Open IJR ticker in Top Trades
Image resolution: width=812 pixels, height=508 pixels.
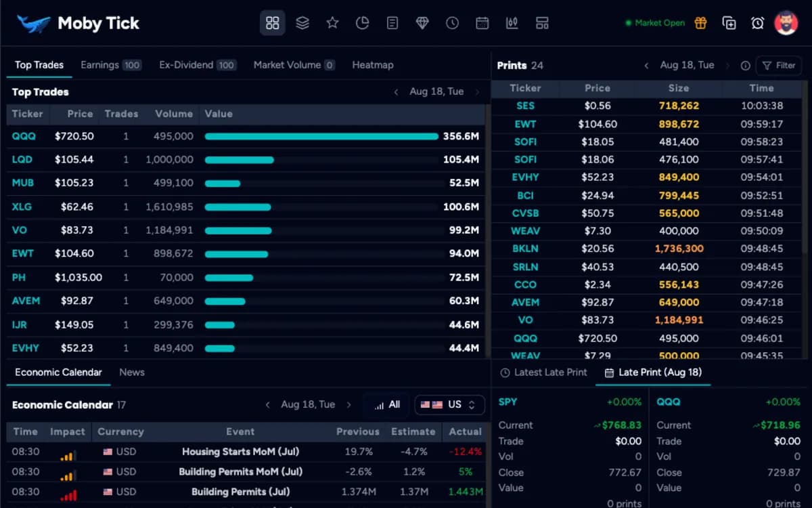pyautogui.click(x=20, y=324)
